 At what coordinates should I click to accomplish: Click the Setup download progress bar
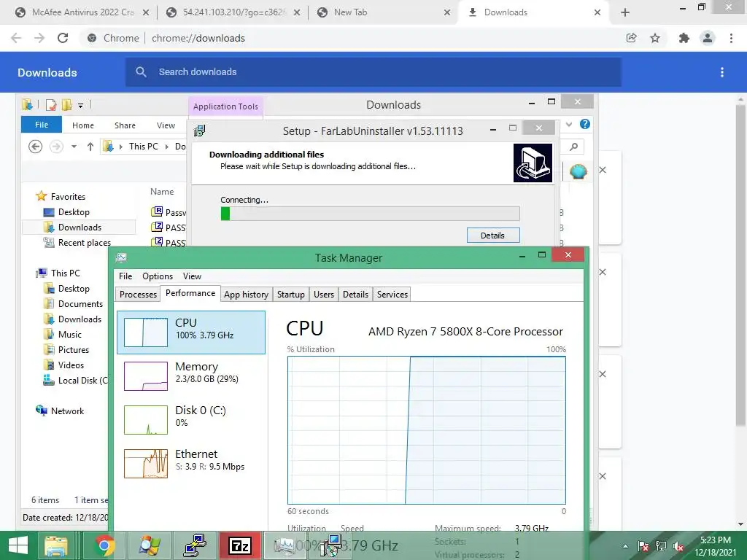click(370, 214)
